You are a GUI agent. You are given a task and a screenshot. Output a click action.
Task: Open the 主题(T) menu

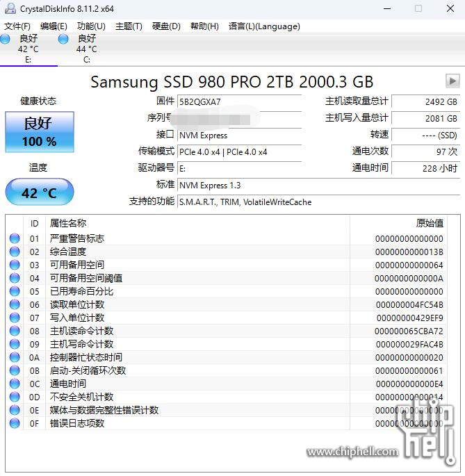pos(129,26)
